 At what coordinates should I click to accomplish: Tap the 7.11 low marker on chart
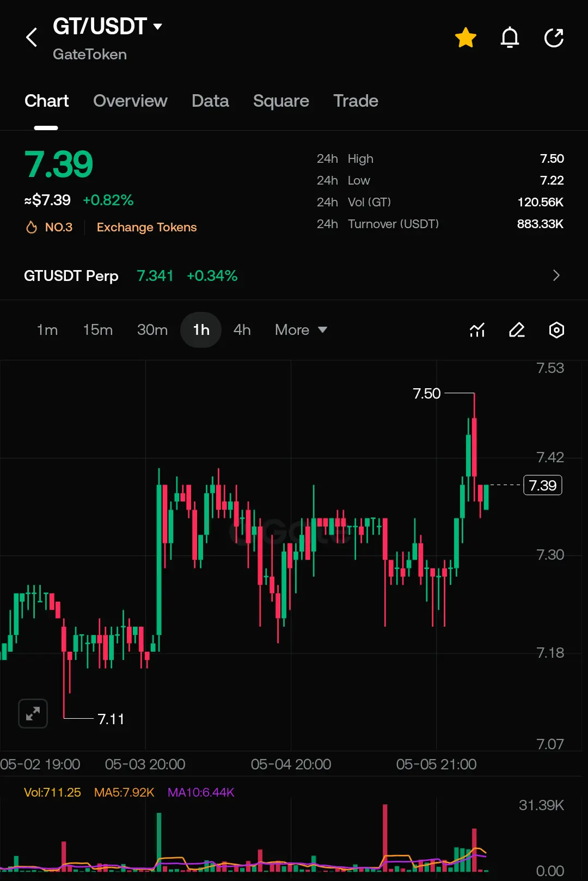coord(111,719)
